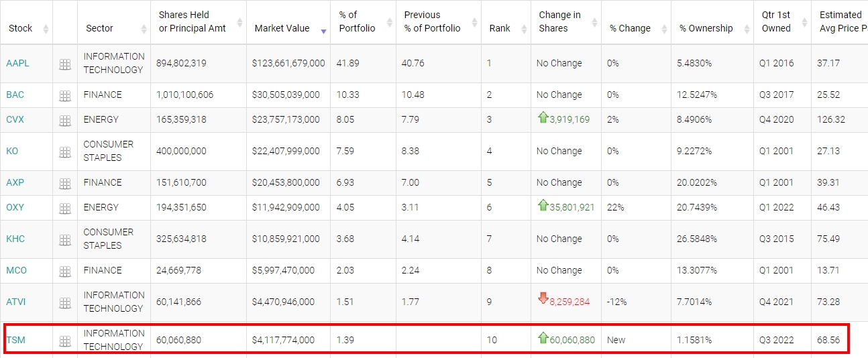Click the table icon in the KO row
The height and width of the screenshot is (358, 868).
tap(65, 152)
